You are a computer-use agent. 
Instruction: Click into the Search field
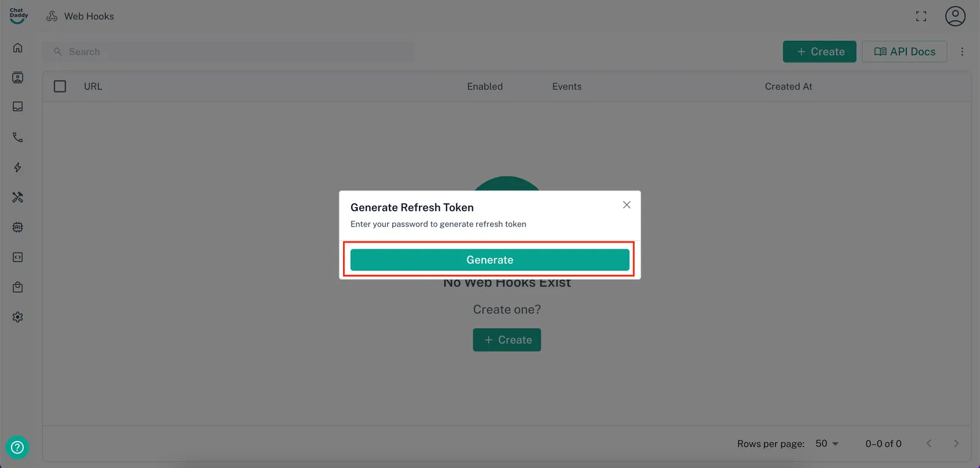click(233, 52)
